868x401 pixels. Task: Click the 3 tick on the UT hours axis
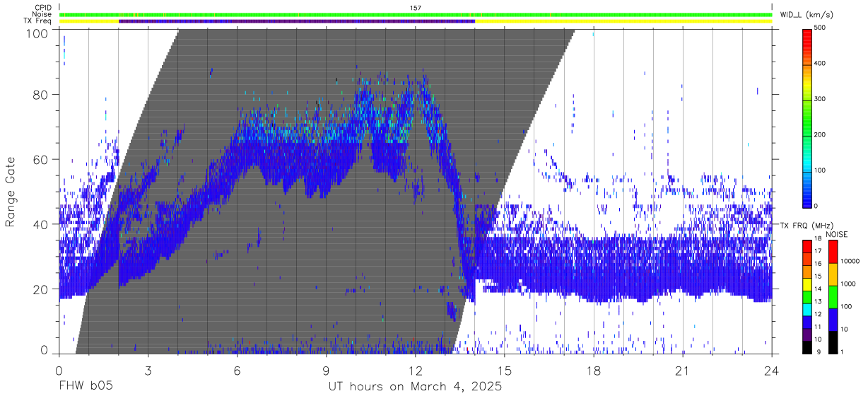coord(148,371)
